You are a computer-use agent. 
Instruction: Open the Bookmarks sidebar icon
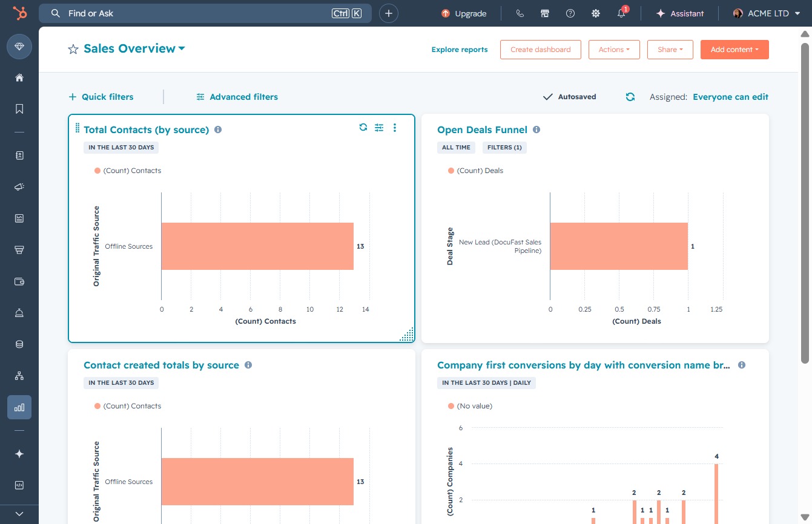pyautogui.click(x=19, y=109)
